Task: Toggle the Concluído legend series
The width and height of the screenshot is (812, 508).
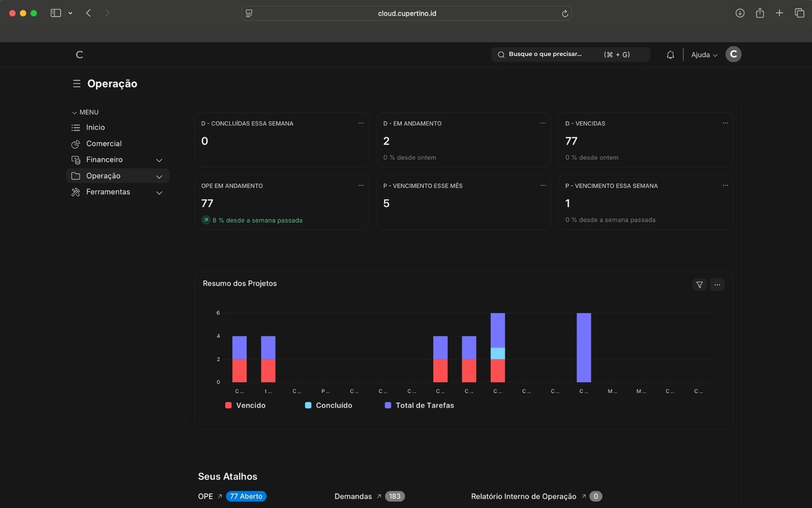Action: [328, 405]
